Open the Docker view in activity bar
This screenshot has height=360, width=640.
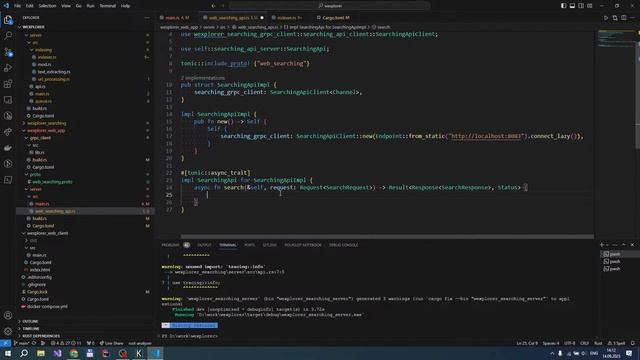tap(8, 148)
